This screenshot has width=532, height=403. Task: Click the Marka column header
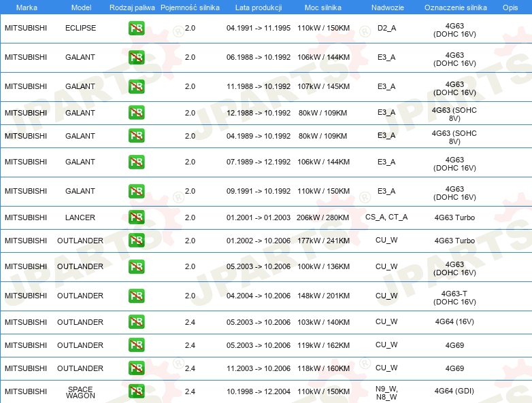[x=27, y=7]
